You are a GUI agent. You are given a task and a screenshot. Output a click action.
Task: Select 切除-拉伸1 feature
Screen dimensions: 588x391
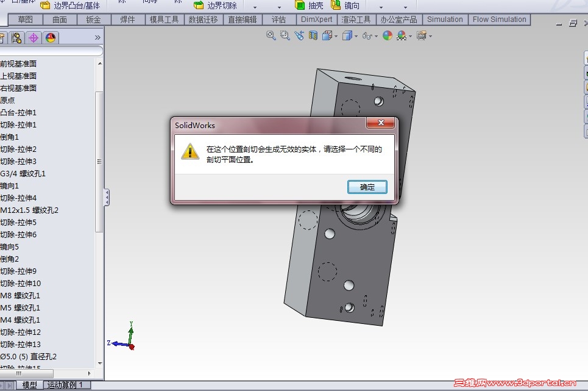[x=18, y=124]
